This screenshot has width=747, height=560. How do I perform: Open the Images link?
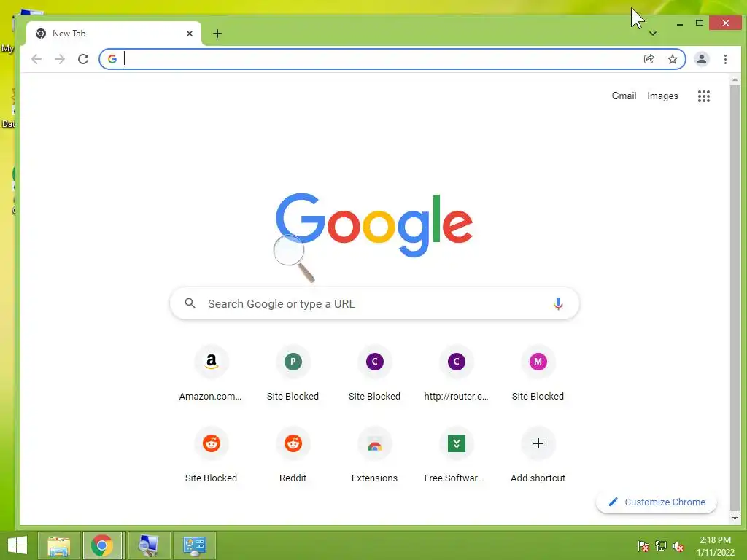(x=662, y=96)
